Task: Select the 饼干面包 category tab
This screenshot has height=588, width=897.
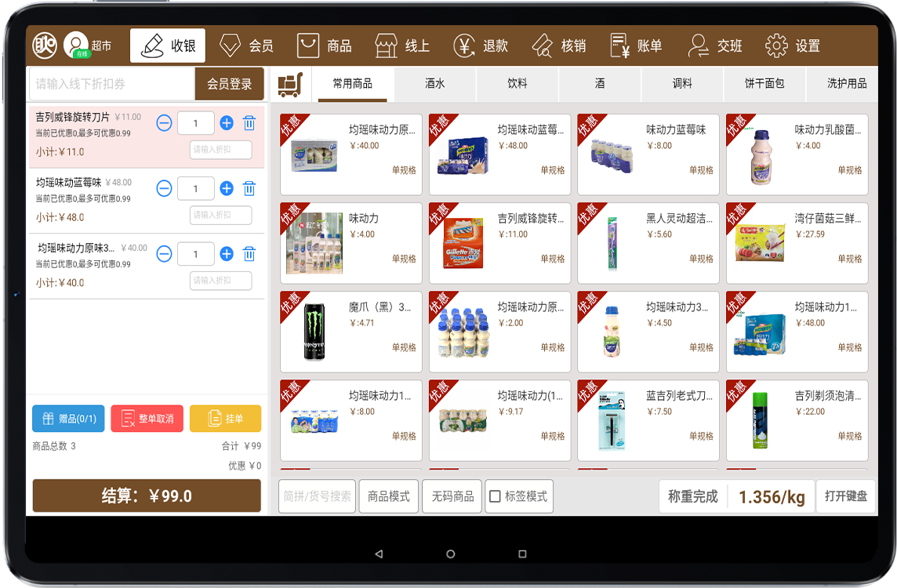Action: [x=764, y=84]
